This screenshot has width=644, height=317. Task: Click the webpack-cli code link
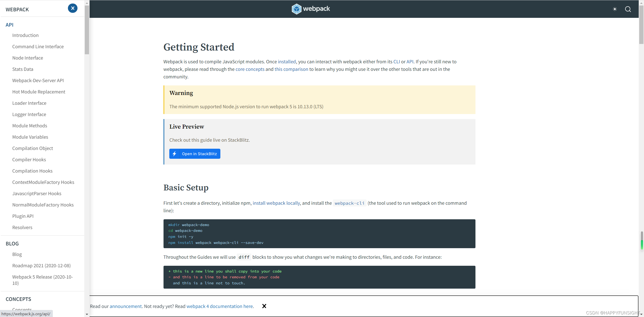(x=349, y=203)
